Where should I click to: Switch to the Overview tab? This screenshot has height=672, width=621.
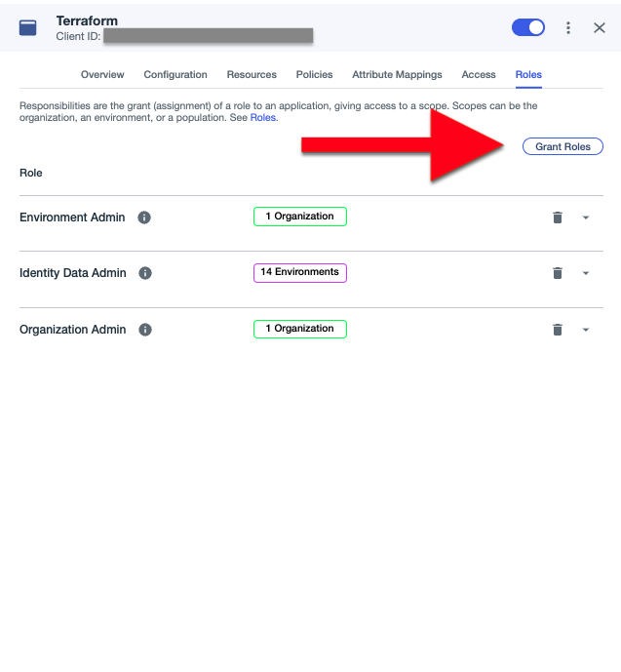click(x=102, y=74)
